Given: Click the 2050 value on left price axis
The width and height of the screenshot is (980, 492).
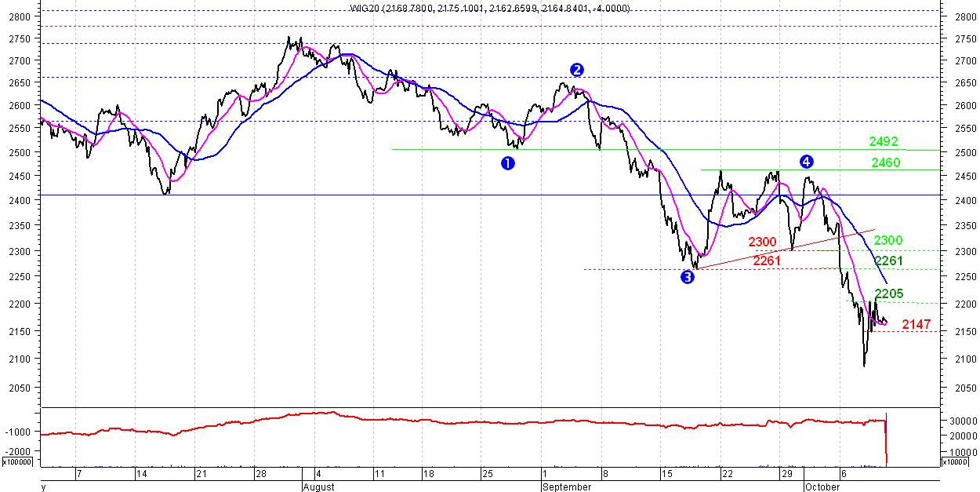Looking at the screenshot, I should pos(20,388).
